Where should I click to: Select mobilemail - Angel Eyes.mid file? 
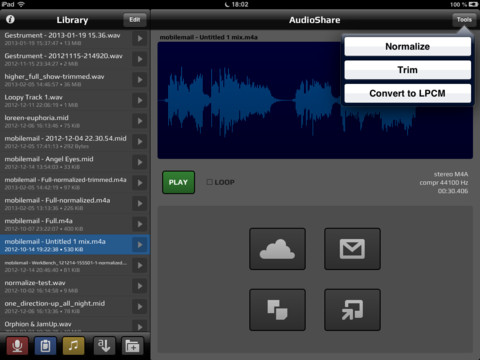pos(75,163)
